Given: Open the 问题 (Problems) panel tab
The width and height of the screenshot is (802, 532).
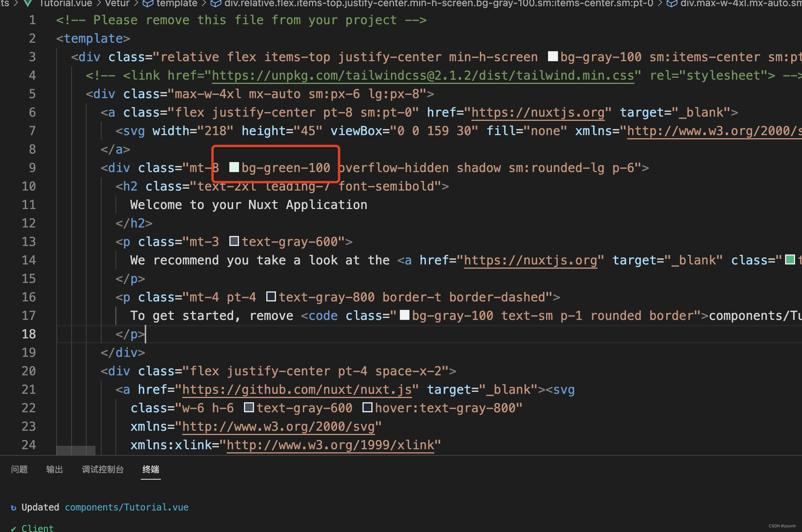Looking at the screenshot, I should click(19, 469).
